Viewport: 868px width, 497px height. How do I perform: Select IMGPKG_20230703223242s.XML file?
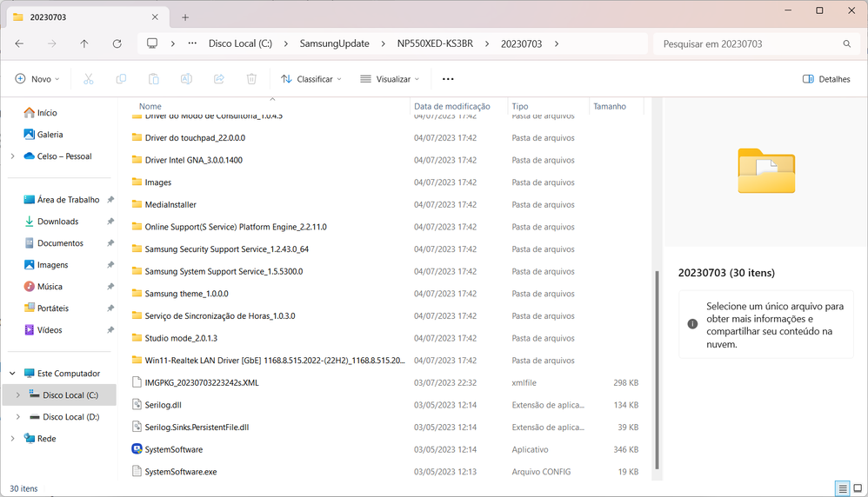pos(202,382)
